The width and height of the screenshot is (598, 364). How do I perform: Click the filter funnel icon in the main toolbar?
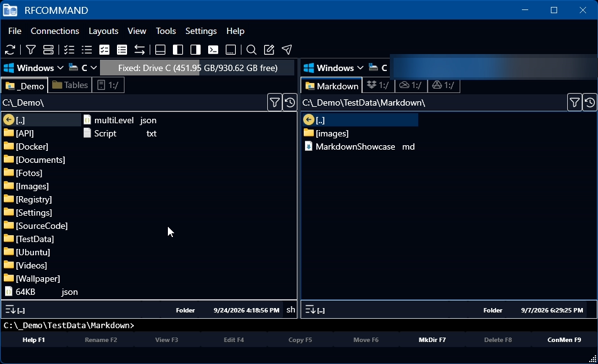click(x=31, y=50)
